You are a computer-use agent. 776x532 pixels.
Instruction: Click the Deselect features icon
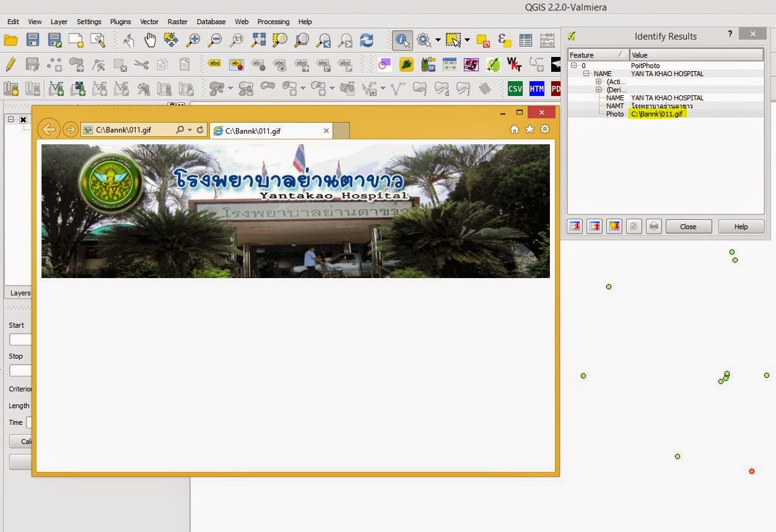click(x=483, y=41)
